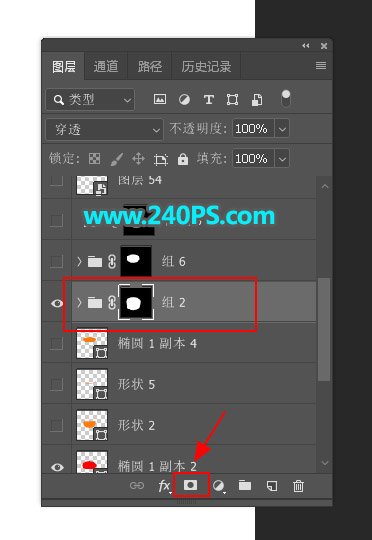
Task: Filter layers by adjustment layer type
Action: click(184, 100)
